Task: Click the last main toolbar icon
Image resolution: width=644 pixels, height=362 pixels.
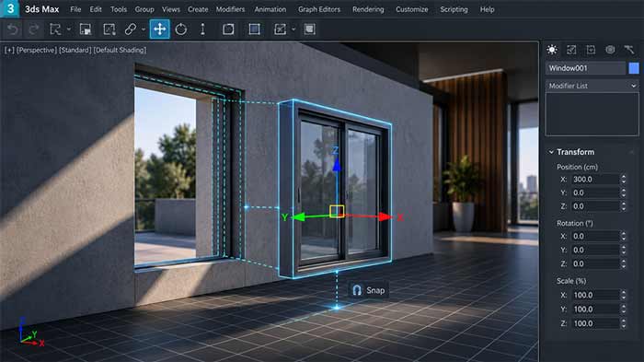Action: [310, 29]
